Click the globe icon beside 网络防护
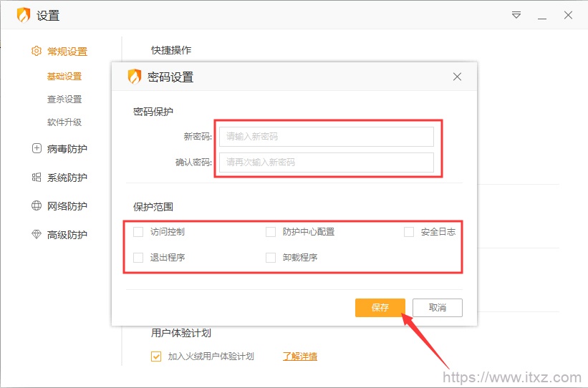The image size is (588, 388). (37, 205)
